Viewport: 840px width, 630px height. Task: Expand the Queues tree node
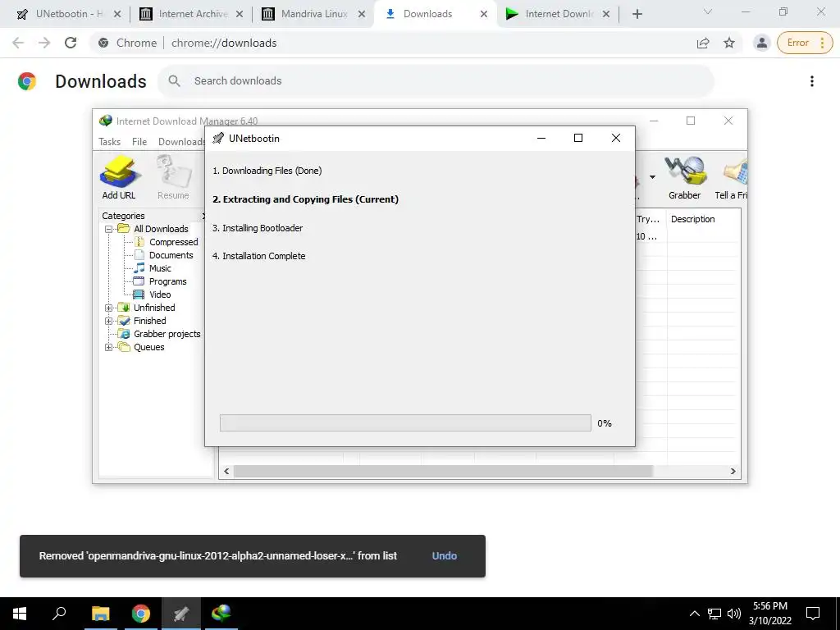point(109,347)
